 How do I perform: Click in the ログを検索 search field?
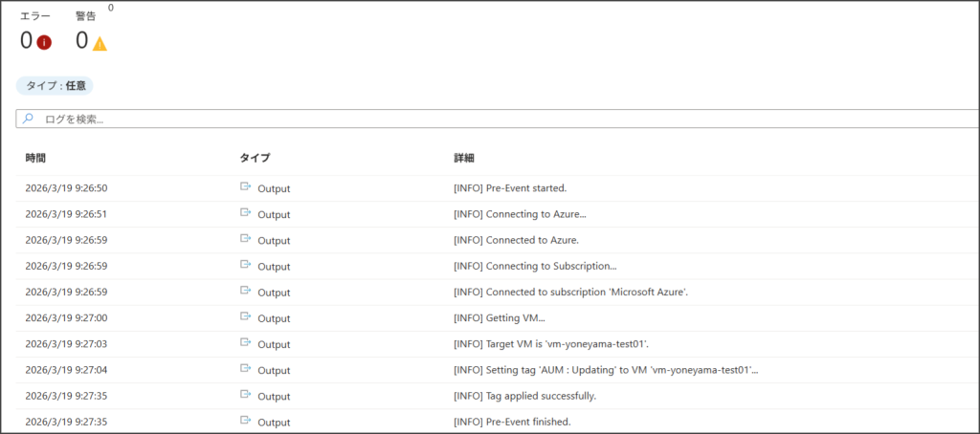coord(479,119)
